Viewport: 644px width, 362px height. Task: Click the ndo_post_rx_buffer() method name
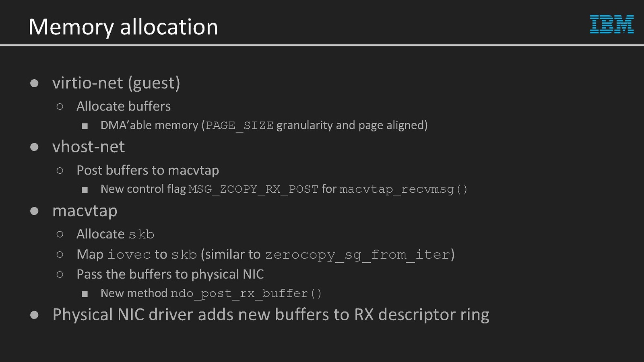click(246, 293)
